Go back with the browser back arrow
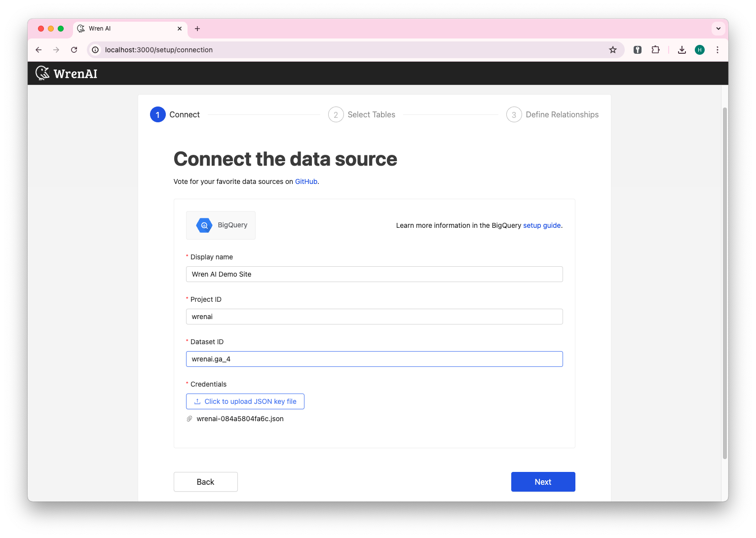756x538 pixels. point(38,50)
